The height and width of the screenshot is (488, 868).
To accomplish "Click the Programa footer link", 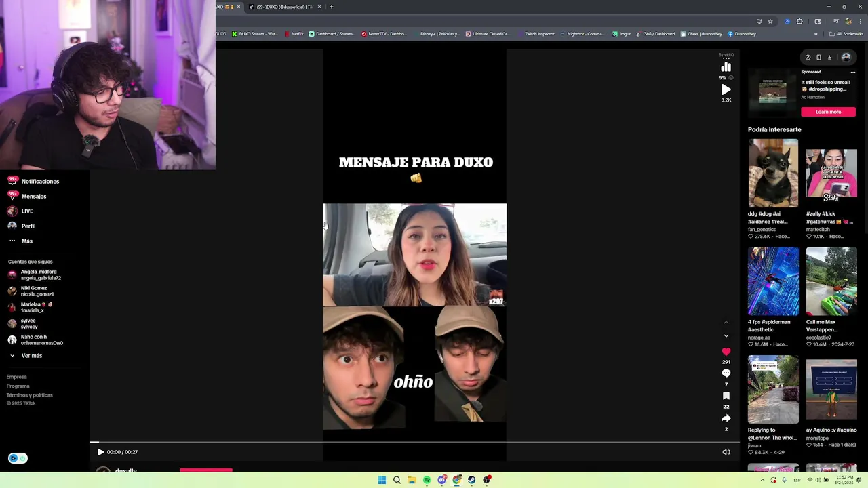I will [x=18, y=386].
